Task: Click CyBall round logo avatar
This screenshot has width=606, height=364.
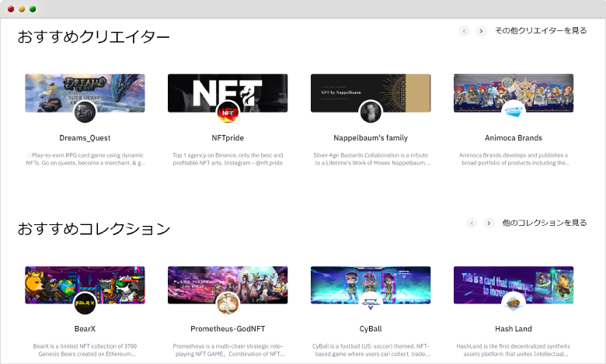Action: pyautogui.click(x=371, y=303)
